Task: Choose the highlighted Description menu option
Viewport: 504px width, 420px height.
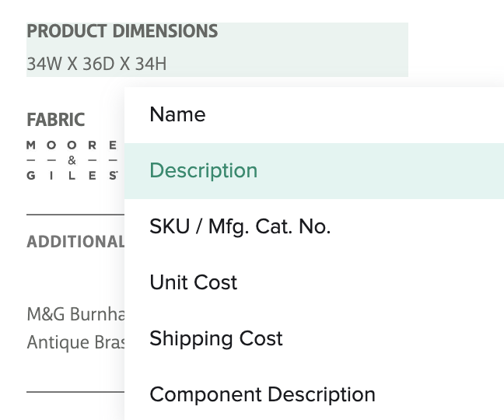Action: pyautogui.click(x=203, y=171)
